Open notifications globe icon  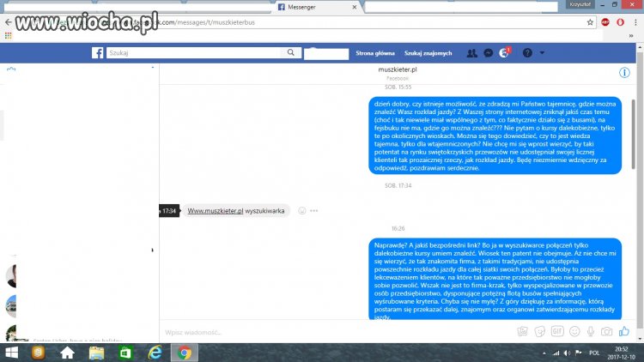click(504, 53)
